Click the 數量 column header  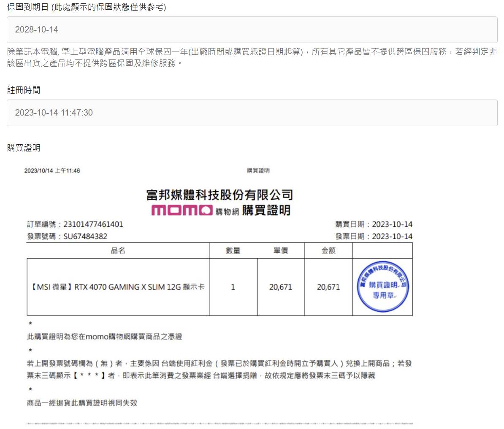[233, 251]
